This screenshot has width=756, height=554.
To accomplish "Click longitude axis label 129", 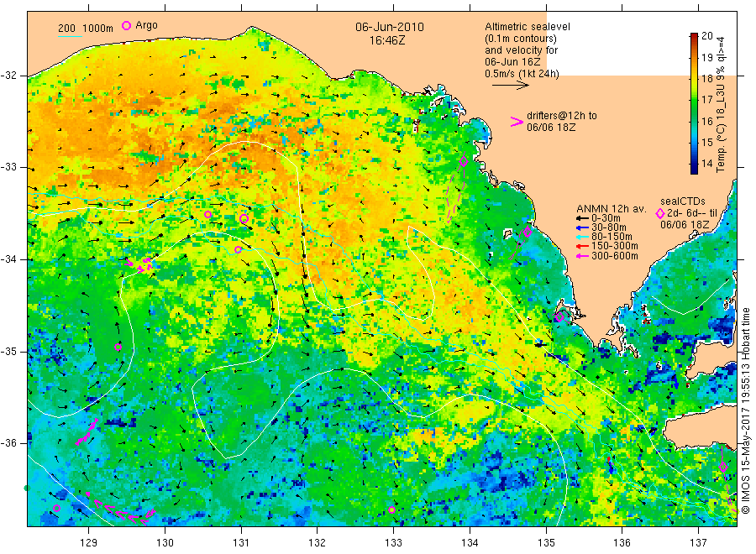I will coord(89,543).
